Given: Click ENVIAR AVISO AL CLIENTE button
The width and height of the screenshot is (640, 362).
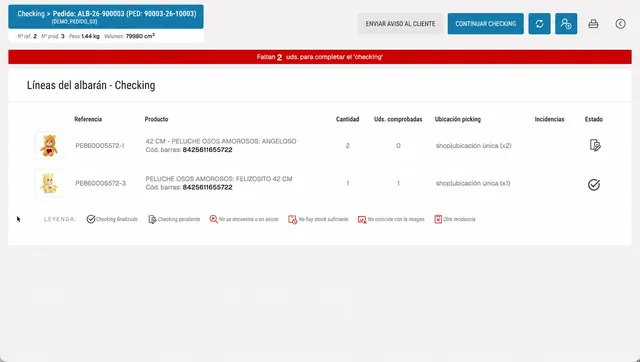Looking at the screenshot, I should tap(400, 24).
